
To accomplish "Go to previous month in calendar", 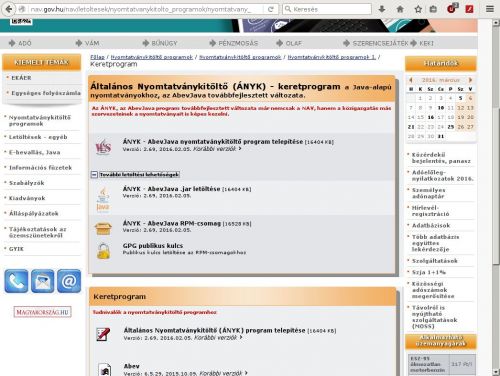I will [411, 80].
